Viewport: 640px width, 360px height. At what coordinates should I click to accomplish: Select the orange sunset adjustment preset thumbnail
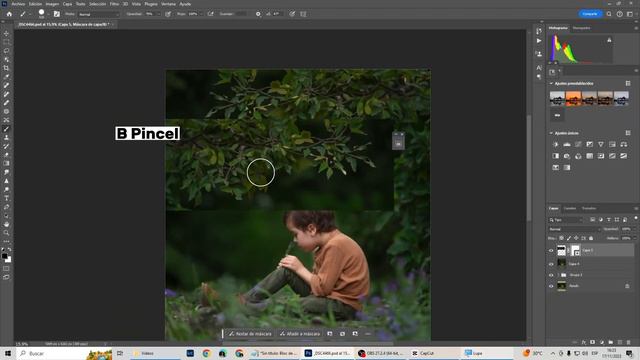pyautogui.click(x=573, y=98)
